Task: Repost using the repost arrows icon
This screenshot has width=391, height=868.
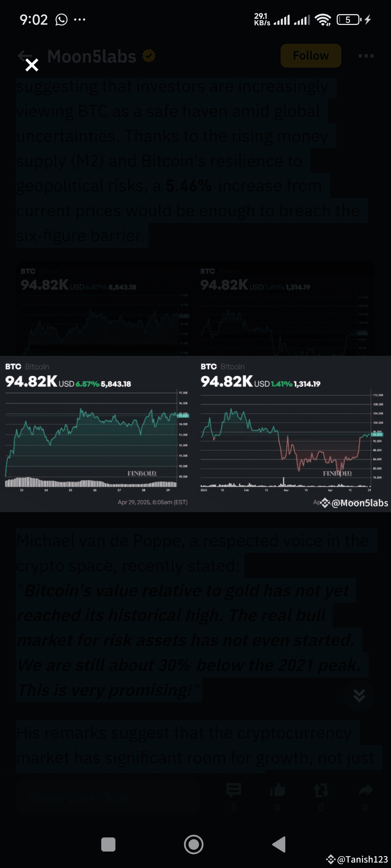Action: pyautogui.click(x=321, y=791)
